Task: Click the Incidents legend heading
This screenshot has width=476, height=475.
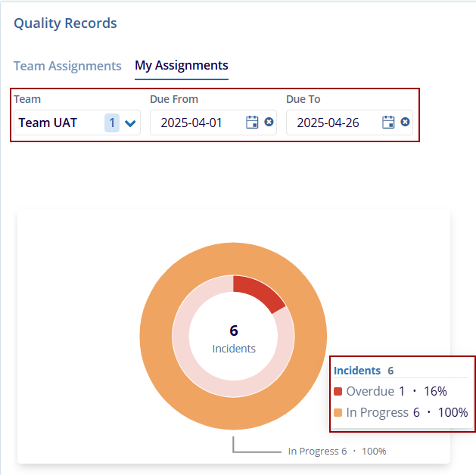Action: [x=357, y=371]
